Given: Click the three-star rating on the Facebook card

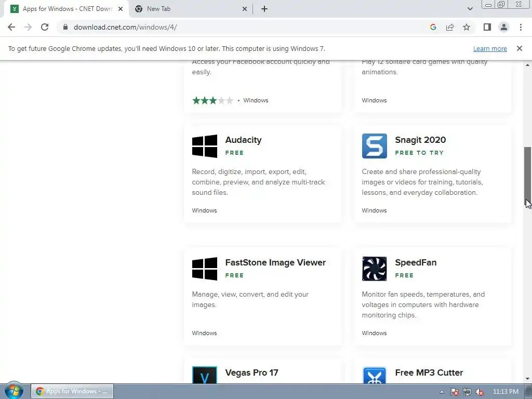Looking at the screenshot, I should [x=212, y=100].
